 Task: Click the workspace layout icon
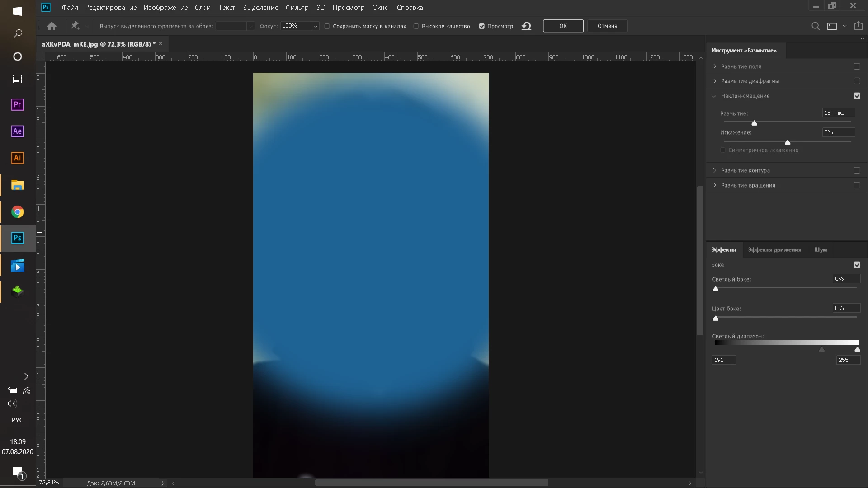point(832,26)
